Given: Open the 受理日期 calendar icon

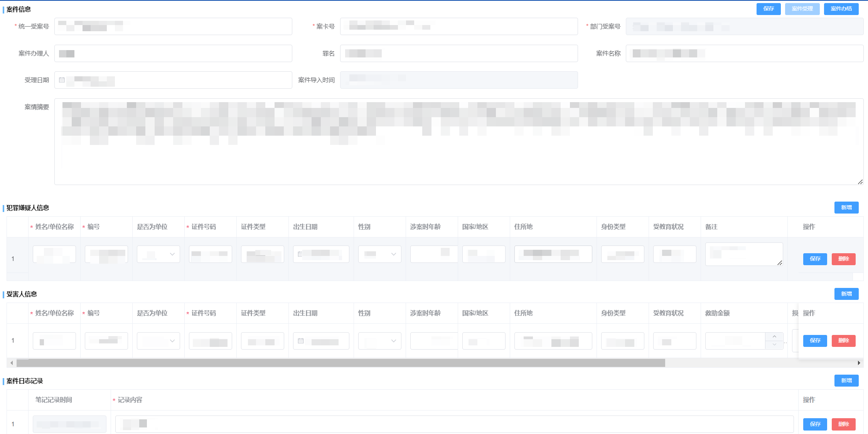Looking at the screenshot, I should point(62,80).
